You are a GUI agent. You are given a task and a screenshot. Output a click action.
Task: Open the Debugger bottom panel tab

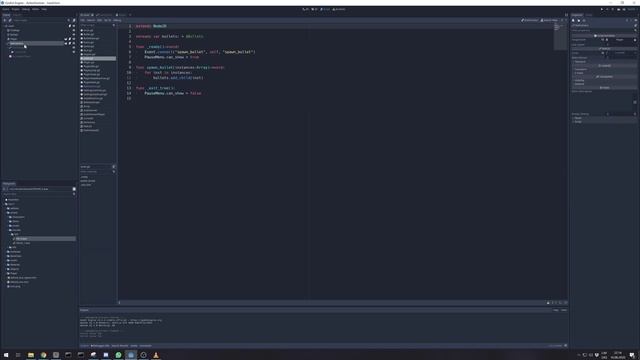(x=100, y=346)
